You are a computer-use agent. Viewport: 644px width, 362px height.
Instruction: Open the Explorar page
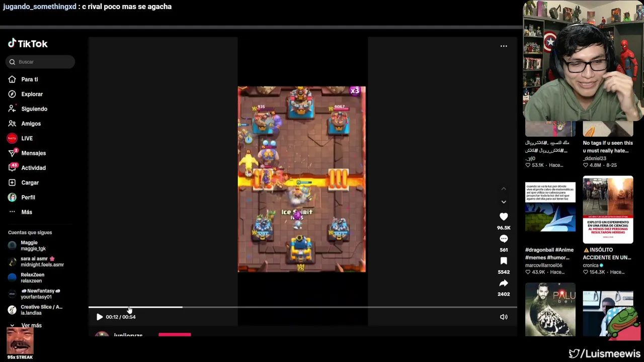click(32, 94)
